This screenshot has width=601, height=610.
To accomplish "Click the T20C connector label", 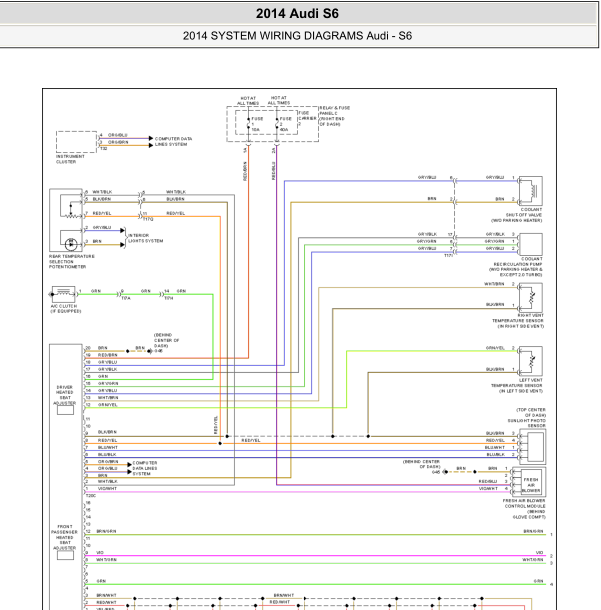I will point(91,496).
